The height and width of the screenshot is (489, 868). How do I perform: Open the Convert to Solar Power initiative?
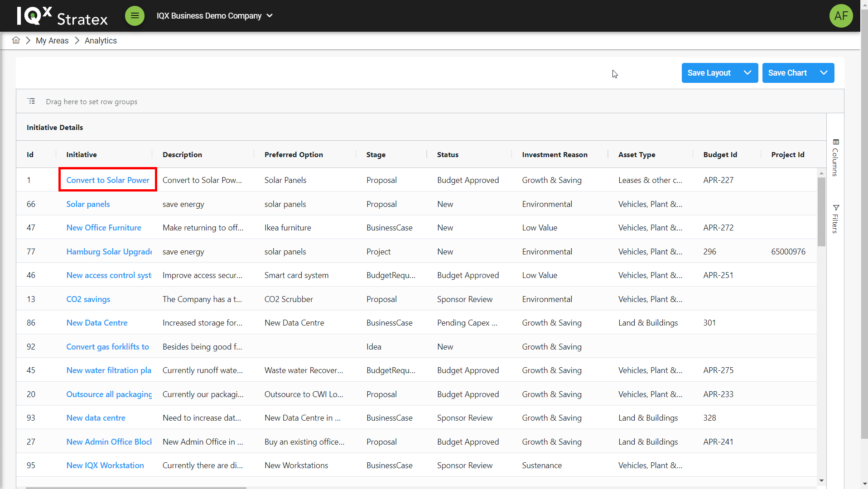[x=108, y=180]
